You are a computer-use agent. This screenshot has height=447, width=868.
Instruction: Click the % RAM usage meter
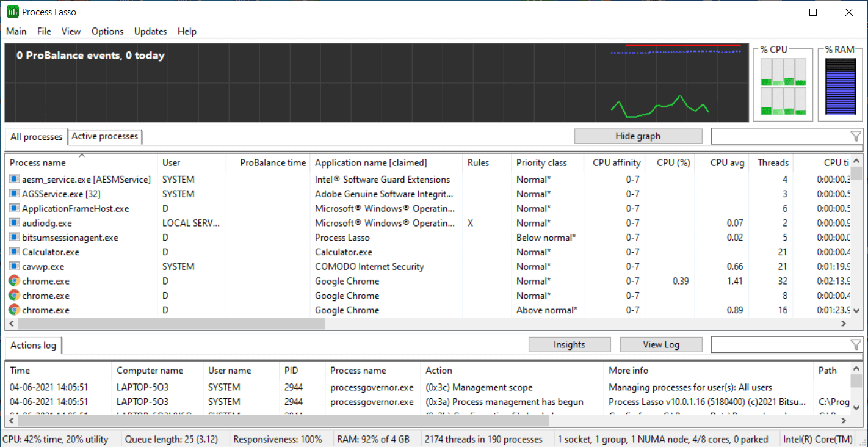coord(840,87)
